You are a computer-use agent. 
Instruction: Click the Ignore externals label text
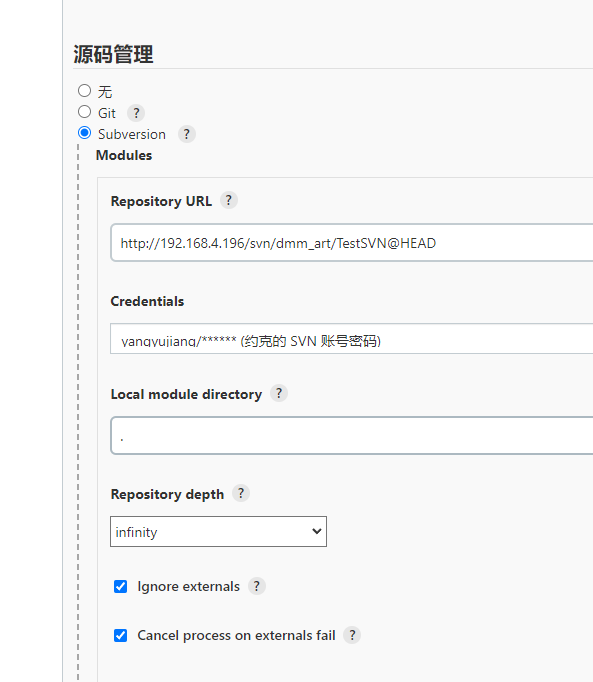[188, 586]
